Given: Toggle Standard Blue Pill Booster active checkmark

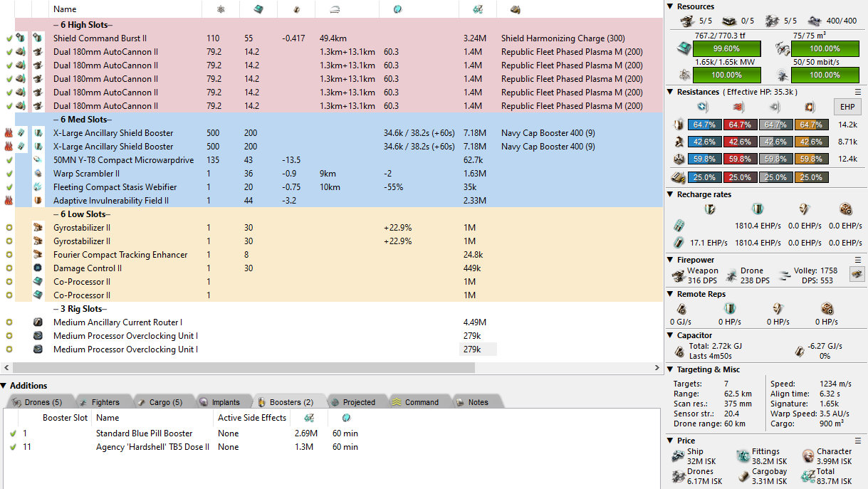Looking at the screenshot, I should pos(13,433).
